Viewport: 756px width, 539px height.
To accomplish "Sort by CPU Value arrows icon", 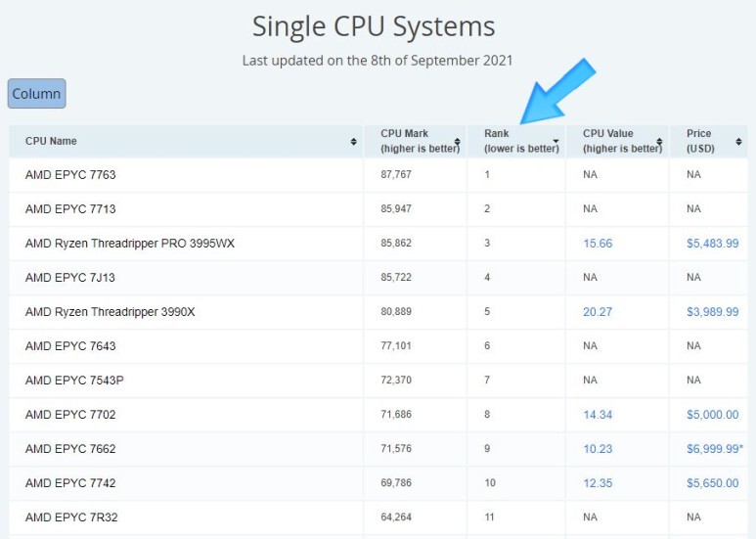I will click(x=659, y=141).
